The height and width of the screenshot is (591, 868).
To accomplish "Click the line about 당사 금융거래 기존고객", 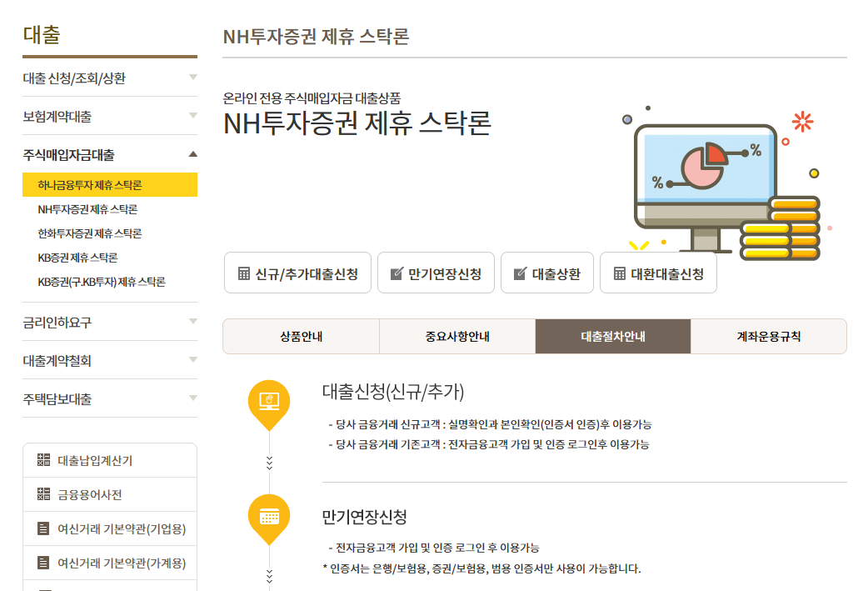I will tap(489, 444).
